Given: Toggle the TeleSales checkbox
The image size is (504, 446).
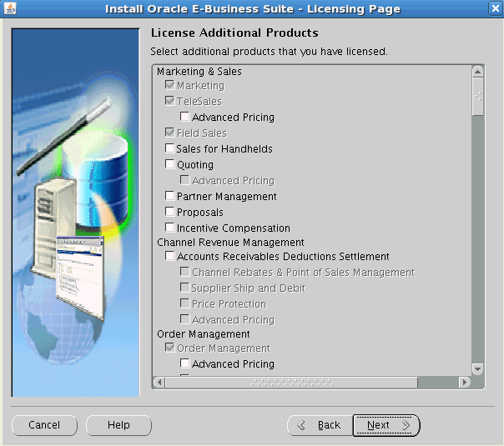Looking at the screenshot, I should (x=169, y=101).
